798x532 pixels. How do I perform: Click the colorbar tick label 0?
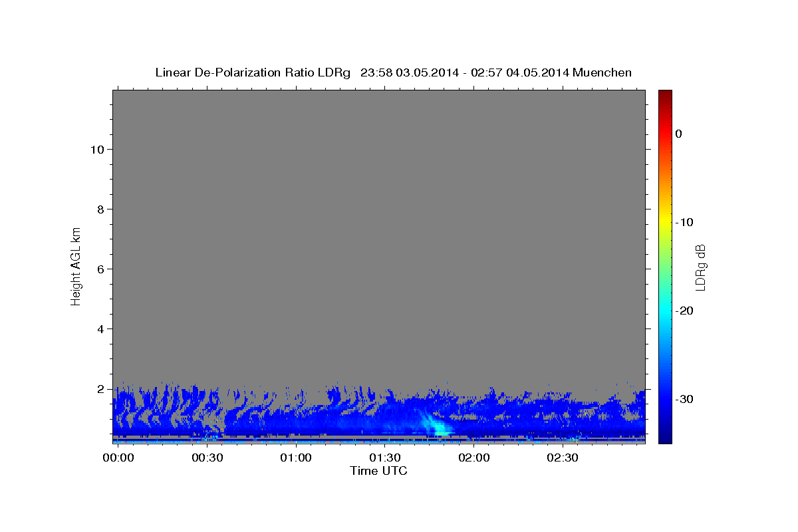pos(678,134)
